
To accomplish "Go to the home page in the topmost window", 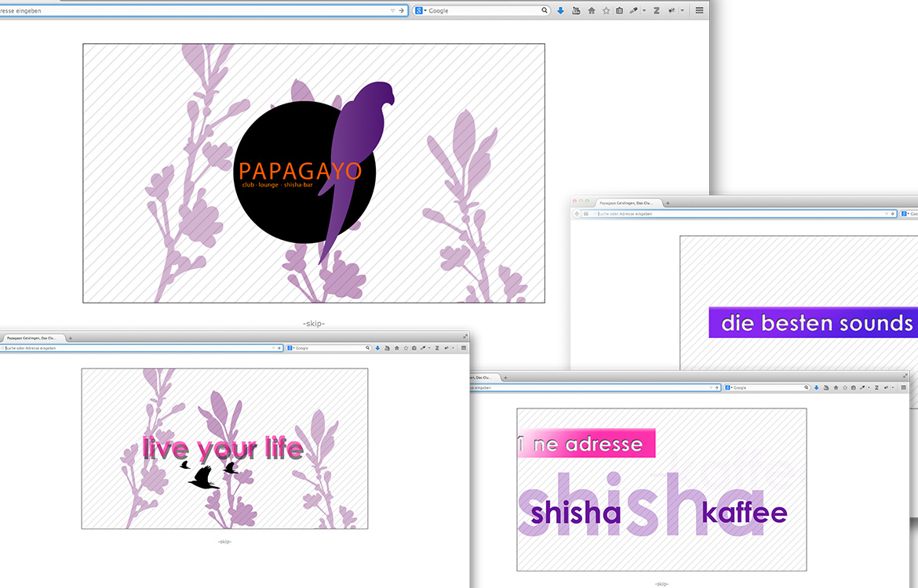I will tap(592, 11).
